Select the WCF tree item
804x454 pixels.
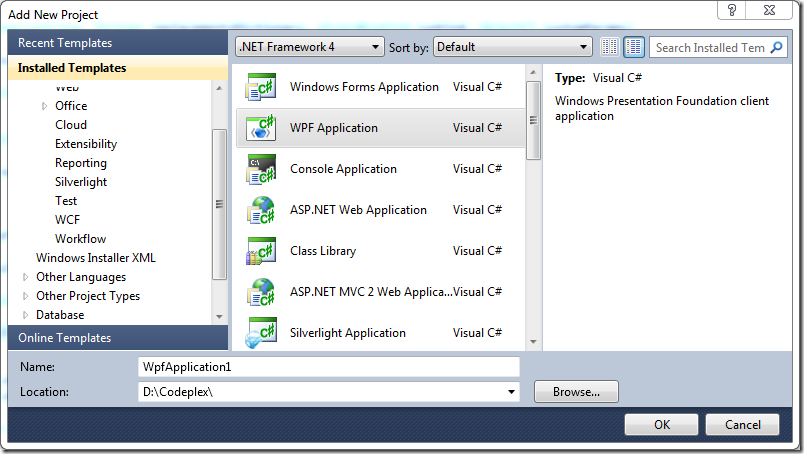tap(68, 220)
